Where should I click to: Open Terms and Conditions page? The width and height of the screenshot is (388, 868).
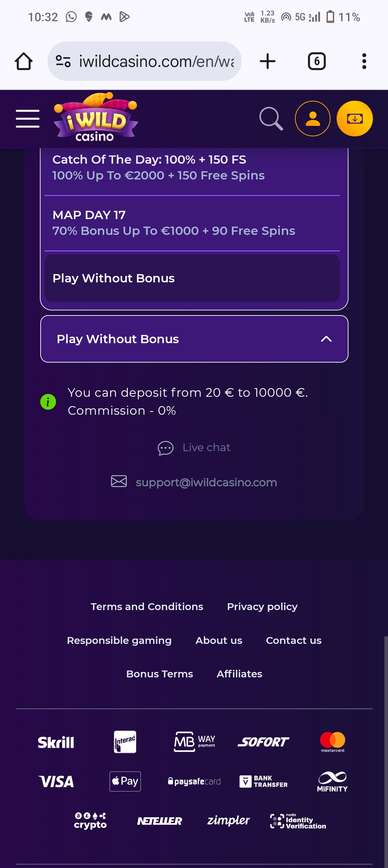coord(147,606)
